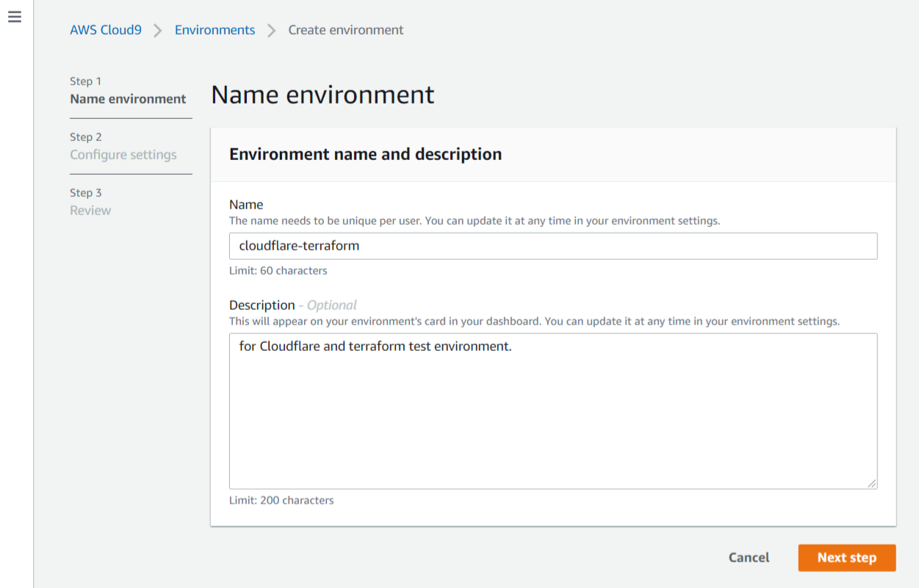The height and width of the screenshot is (588, 919).
Task: Focus the Name field containing cloudflare-terraform
Action: click(553, 246)
